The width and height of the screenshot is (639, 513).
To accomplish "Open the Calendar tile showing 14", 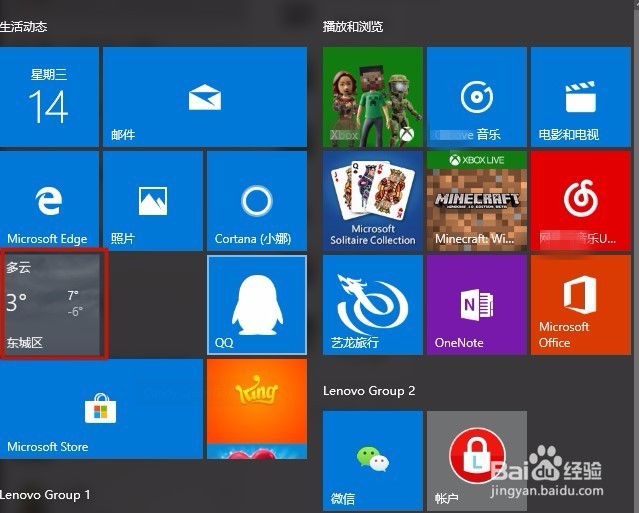I will 49,97.
